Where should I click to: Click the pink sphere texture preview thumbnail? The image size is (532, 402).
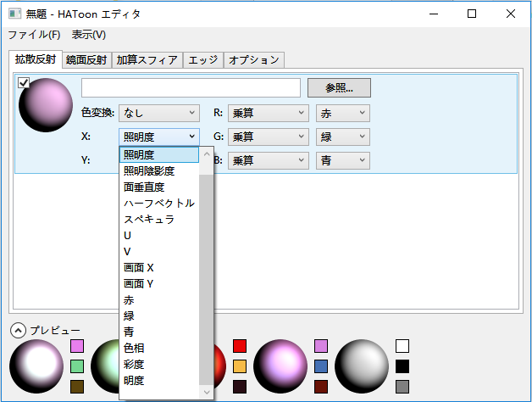coord(46,105)
